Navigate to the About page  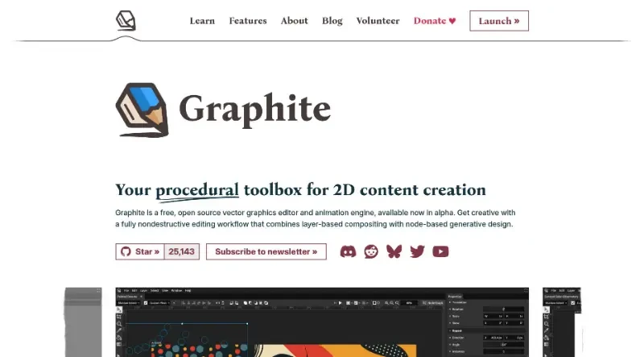[x=294, y=21]
